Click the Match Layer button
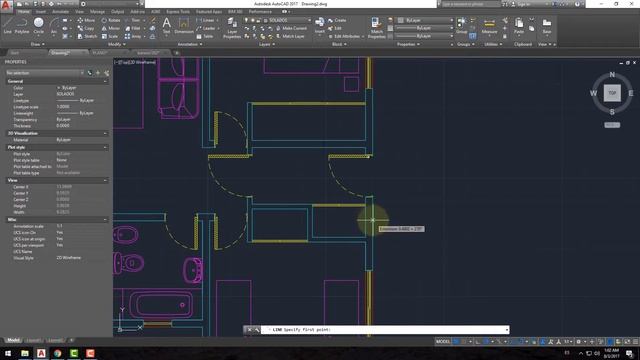This screenshot has width=640, height=360. 290,36
